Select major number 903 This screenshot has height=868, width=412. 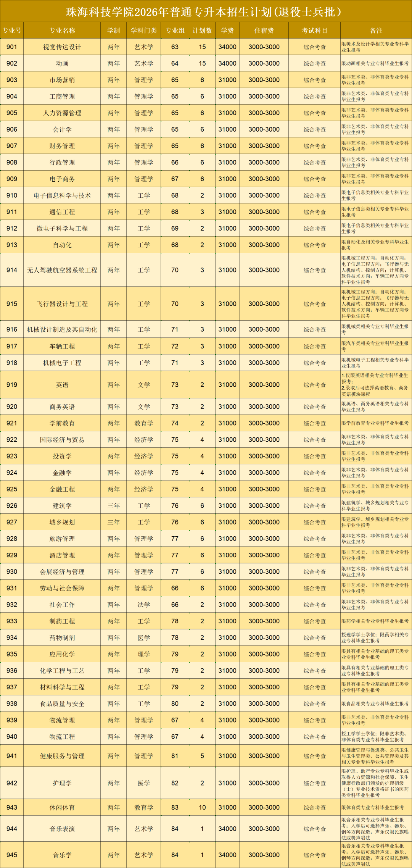point(12,80)
